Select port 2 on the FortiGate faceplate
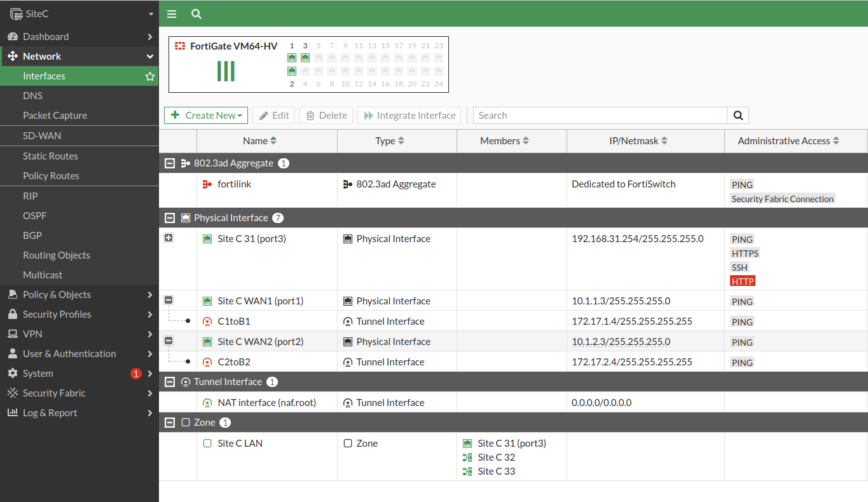The width and height of the screenshot is (868, 502). (x=292, y=71)
